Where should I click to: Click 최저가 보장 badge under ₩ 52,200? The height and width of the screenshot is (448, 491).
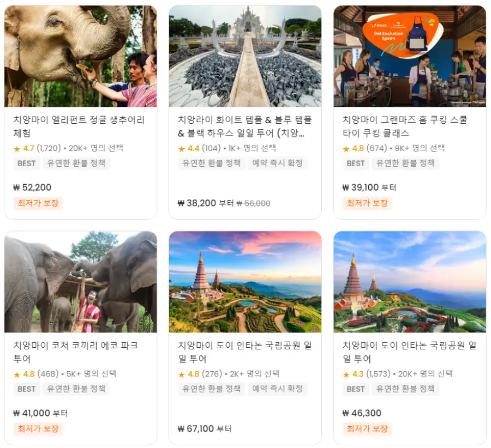pos(38,203)
